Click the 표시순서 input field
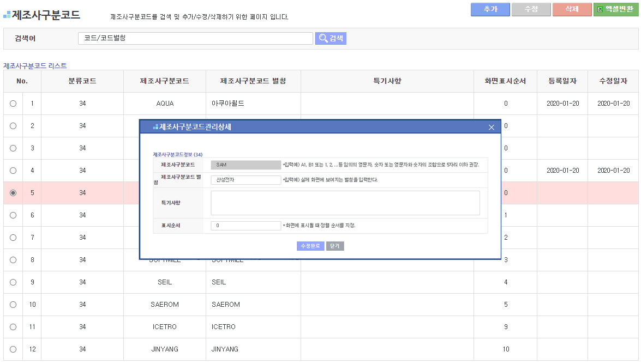 [x=246, y=226]
